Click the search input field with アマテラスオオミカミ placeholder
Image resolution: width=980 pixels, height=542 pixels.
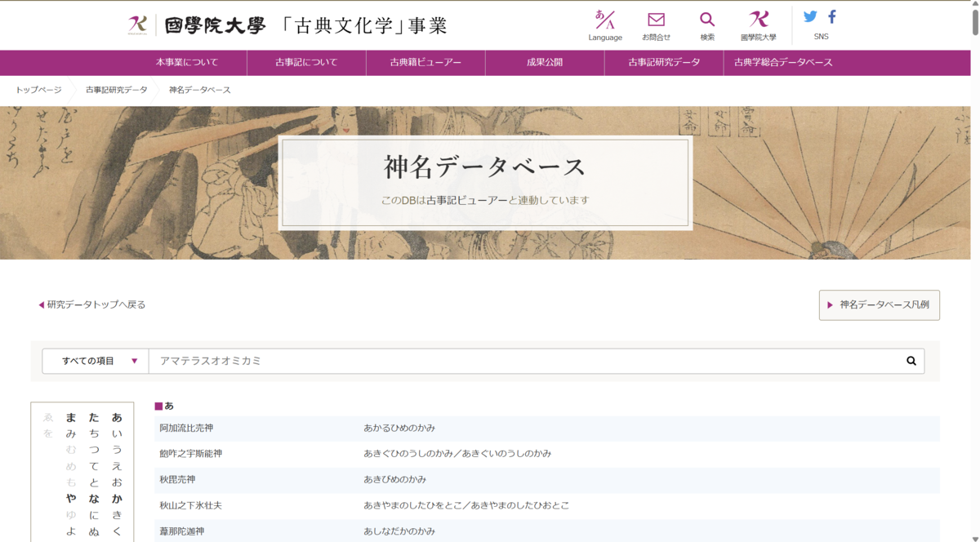coord(524,361)
